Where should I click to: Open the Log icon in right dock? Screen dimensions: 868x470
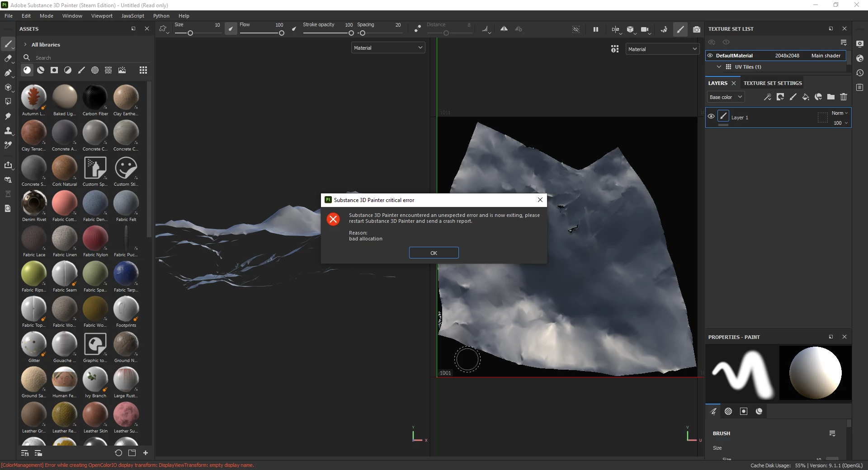[x=860, y=87]
